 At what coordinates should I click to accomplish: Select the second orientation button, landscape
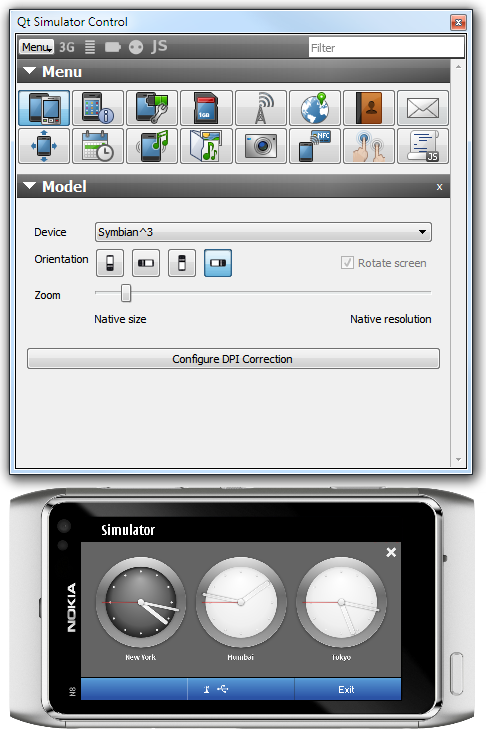(x=146, y=263)
